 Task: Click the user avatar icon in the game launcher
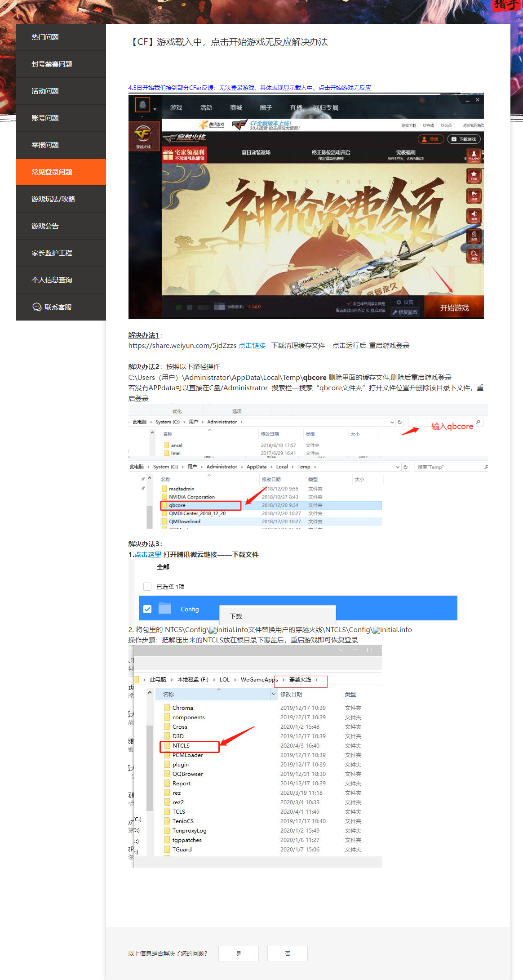[142, 105]
